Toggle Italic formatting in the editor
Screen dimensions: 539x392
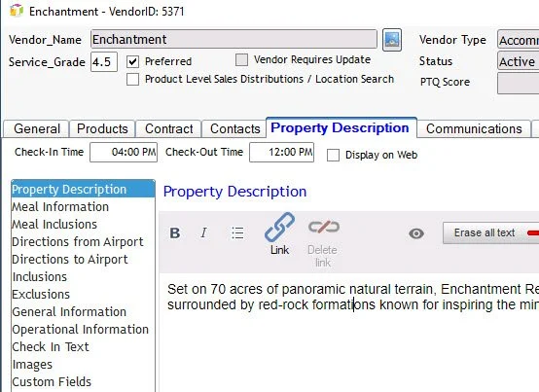203,232
